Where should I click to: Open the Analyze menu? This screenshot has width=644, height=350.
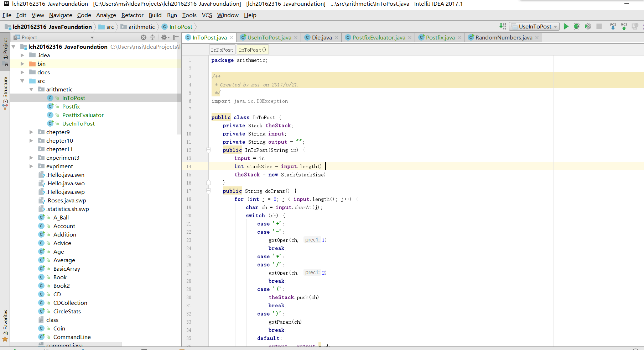[x=106, y=15]
